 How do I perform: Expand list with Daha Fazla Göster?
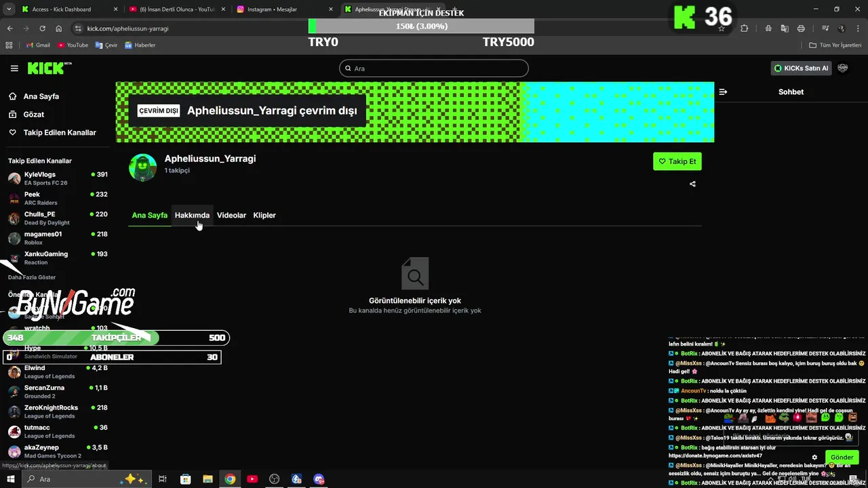(x=32, y=277)
